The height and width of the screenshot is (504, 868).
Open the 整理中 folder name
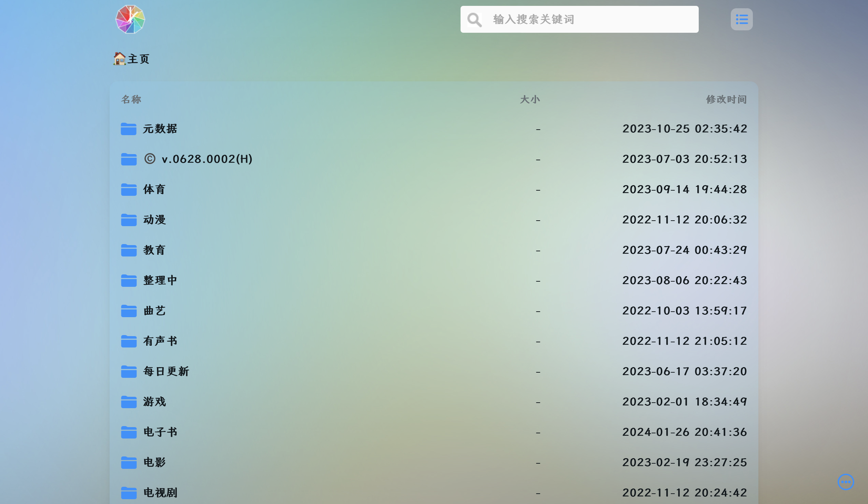coord(160,281)
